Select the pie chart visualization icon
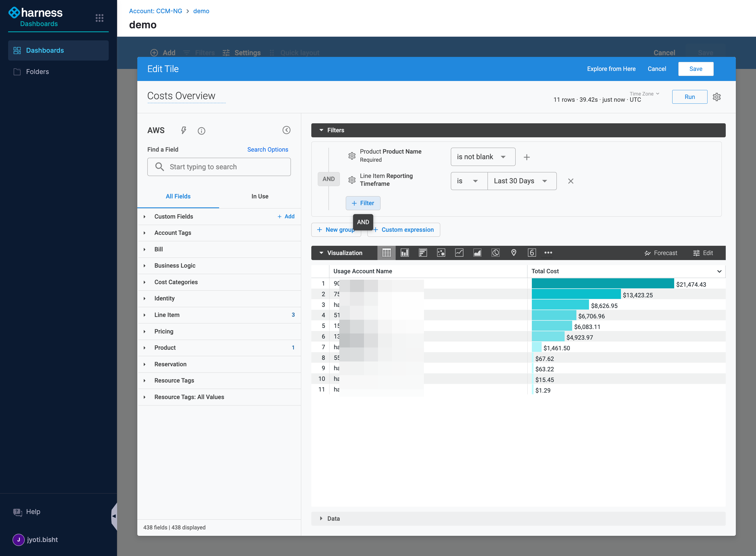This screenshot has height=556, width=756. pos(496,253)
